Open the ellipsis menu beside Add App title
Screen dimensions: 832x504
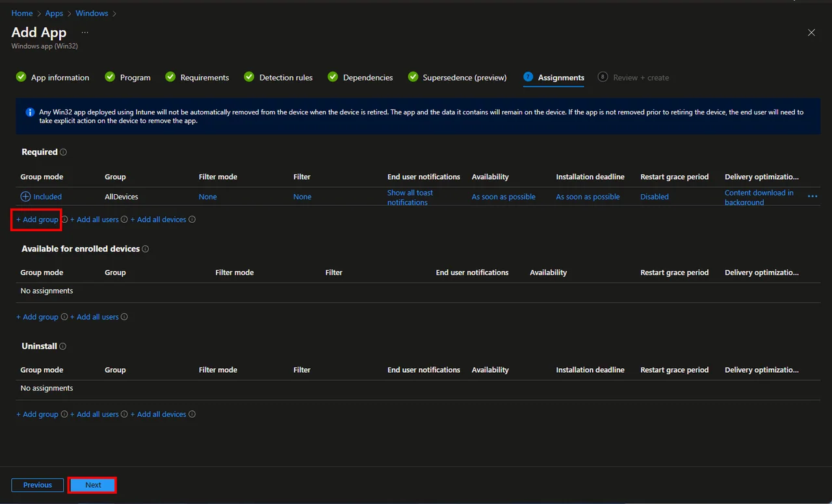pyautogui.click(x=84, y=32)
